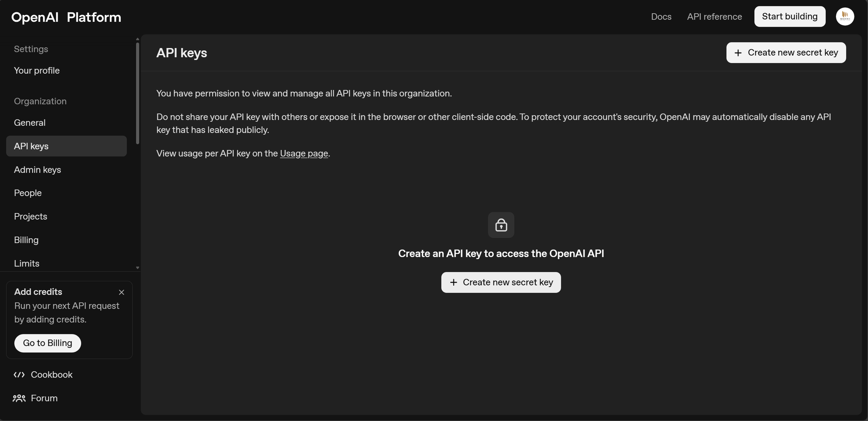
Task: Open People settings in sidebar
Action: click(28, 193)
